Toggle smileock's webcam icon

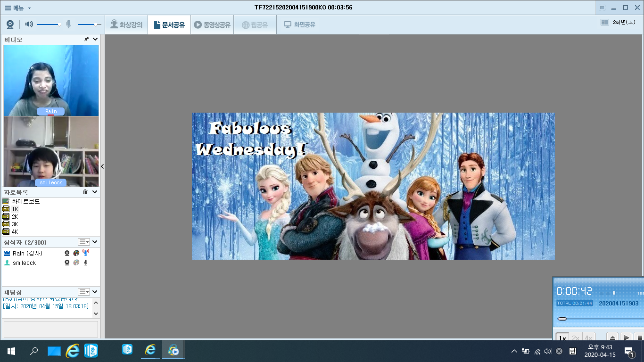pyautogui.click(x=67, y=263)
